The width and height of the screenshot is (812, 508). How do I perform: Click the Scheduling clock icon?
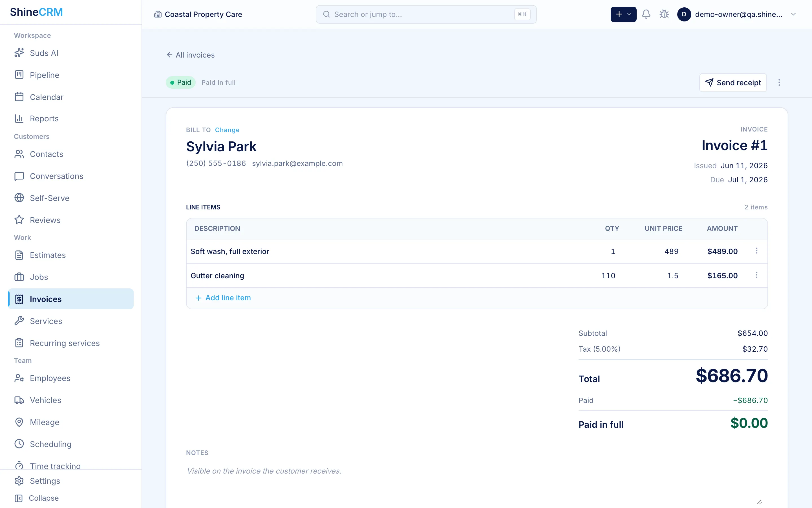[19, 444]
